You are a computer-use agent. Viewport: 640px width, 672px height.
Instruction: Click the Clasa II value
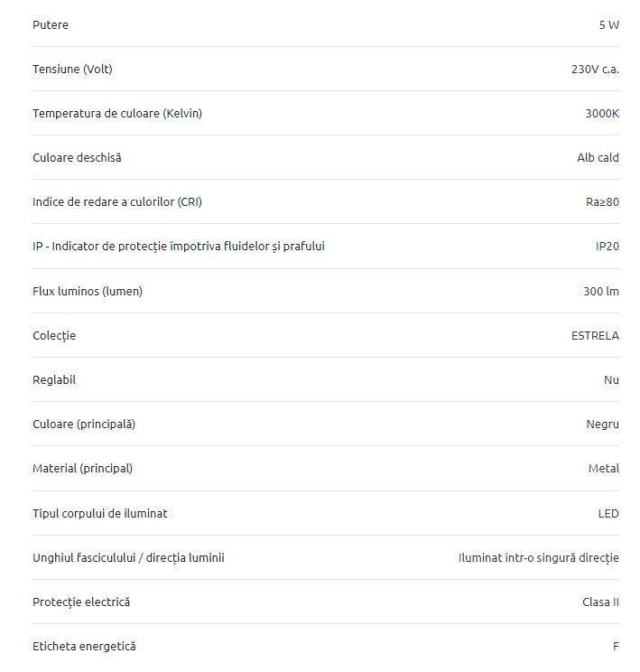[600, 602]
